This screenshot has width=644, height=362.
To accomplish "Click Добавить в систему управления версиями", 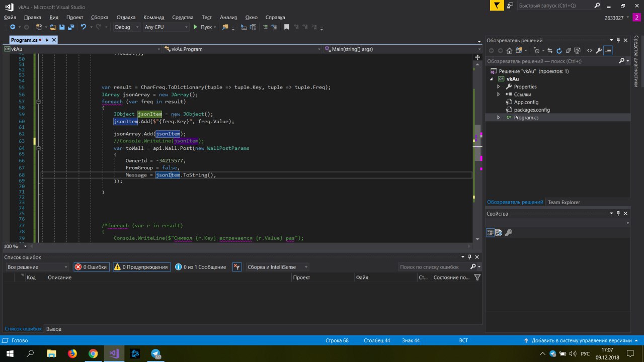I will click(582, 340).
